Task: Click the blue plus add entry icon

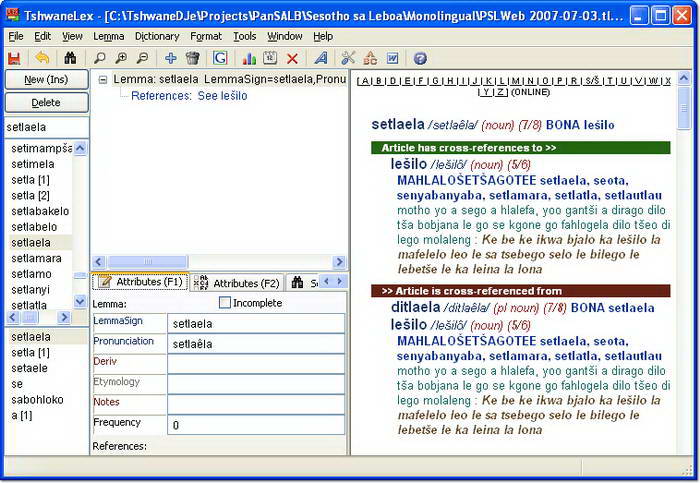Action: click(171, 58)
